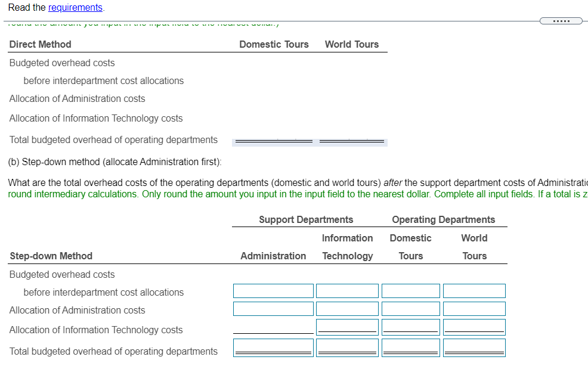Click Information Technology total budgeted overhead field
Screen dimensions: 588x366
[347, 347]
